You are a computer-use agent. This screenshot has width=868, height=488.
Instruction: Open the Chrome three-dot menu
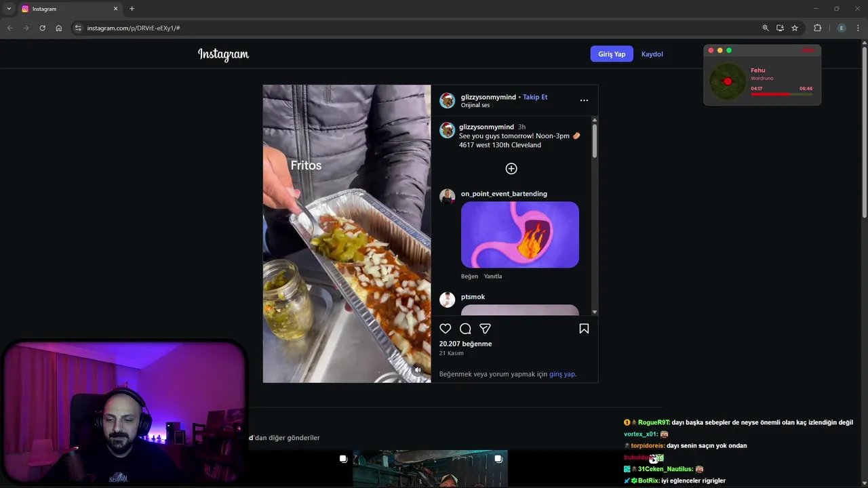click(x=858, y=28)
